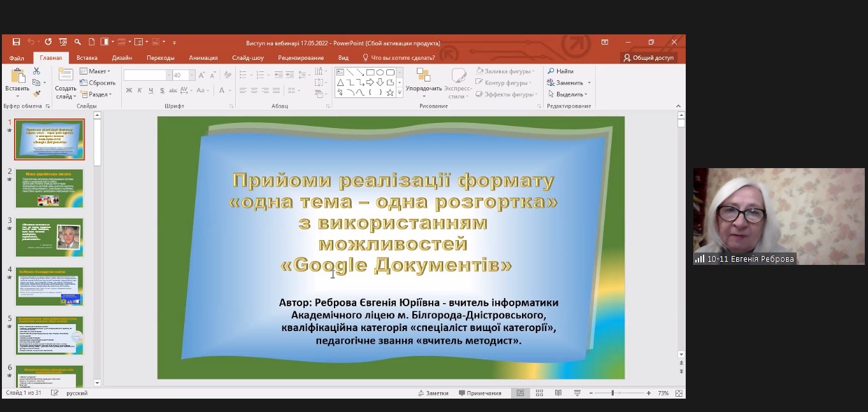This screenshot has height=412, width=868.
Task: Switch to the Дизайн tab
Action: (122, 58)
